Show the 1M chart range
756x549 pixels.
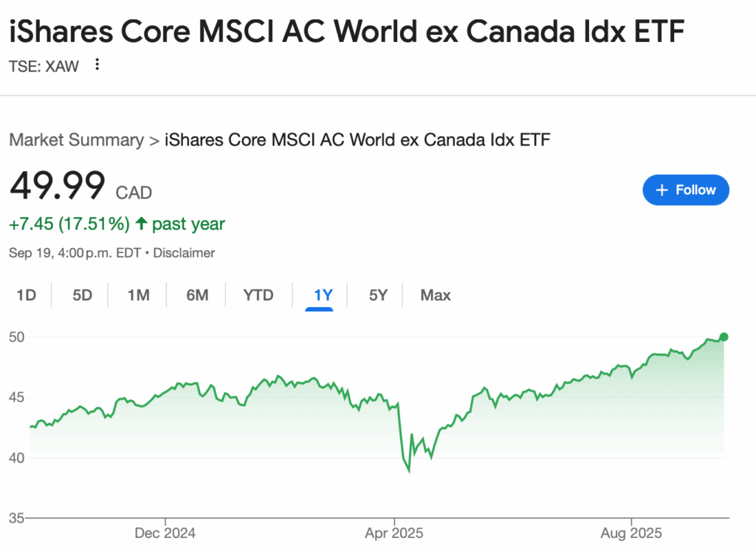[138, 296]
